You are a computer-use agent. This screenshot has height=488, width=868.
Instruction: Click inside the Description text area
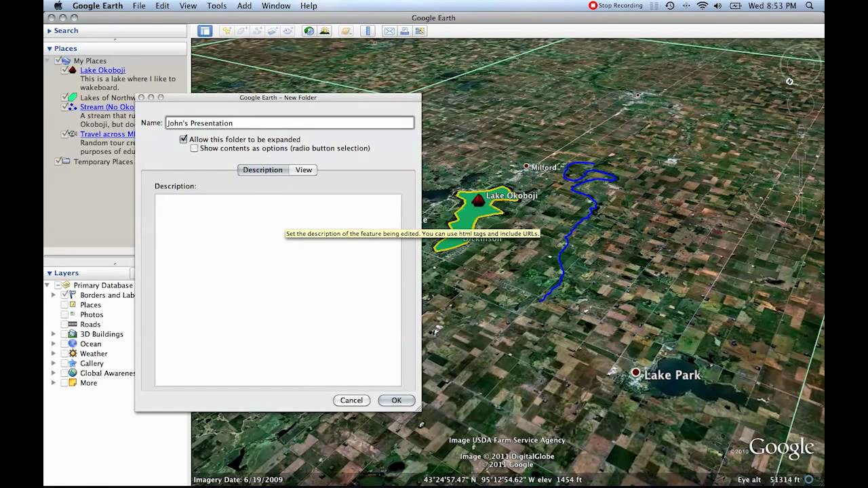pyautogui.click(x=278, y=290)
